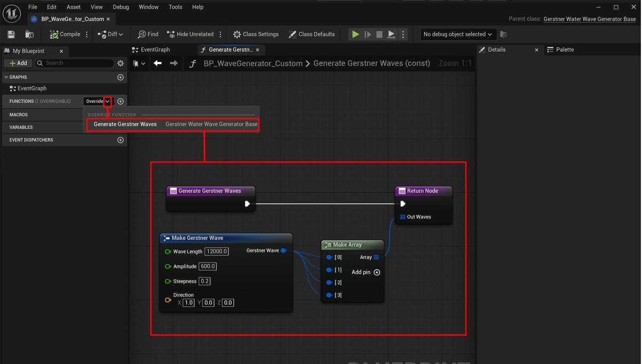Open the Debug menu
Screen dimensions: 642x364
(x=121, y=7)
